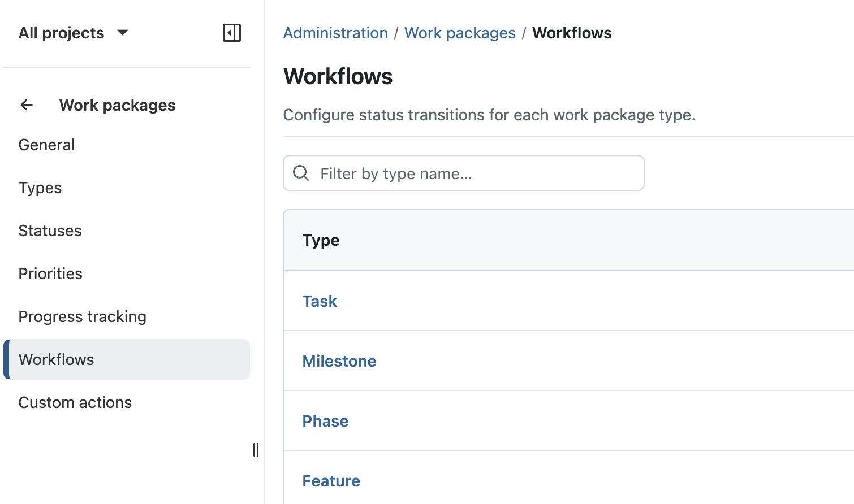854x504 pixels.
Task: Open the Phase workflow configuration
Action: click(325, 421)
